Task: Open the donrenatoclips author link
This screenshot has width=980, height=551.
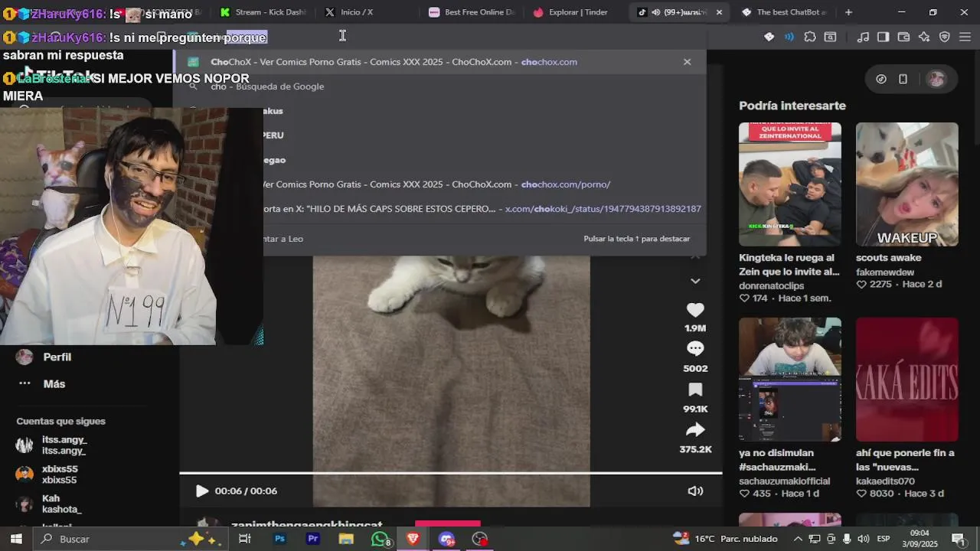Action: (x=771, y=285)
